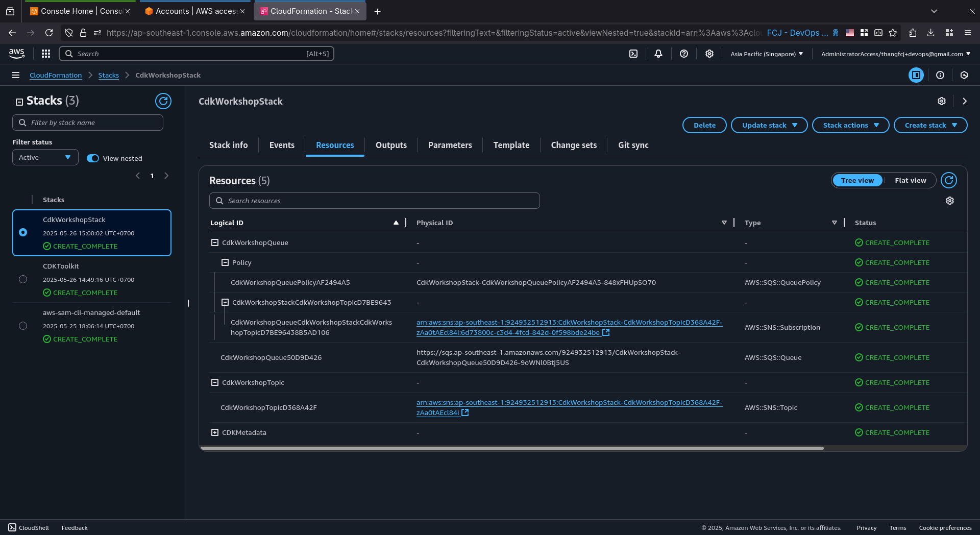Open the hexagon tools icon beside info

click(964, 75)
